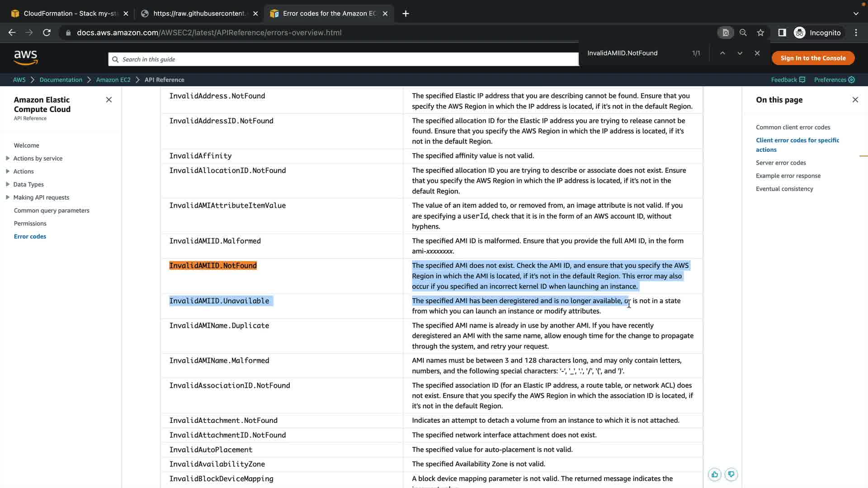Expand Actions by service tree item
Screen dimensions: 868x488
tap(8, 158)
